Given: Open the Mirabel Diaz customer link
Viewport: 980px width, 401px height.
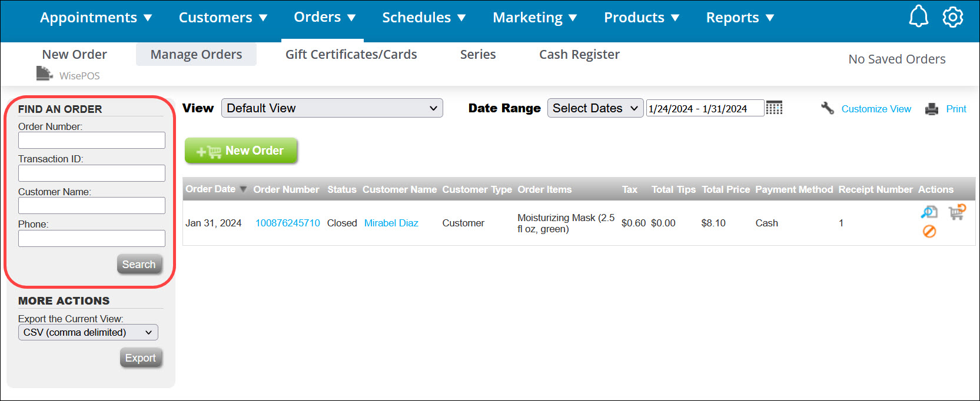Looking at the screenshot, I should point(391,223).
